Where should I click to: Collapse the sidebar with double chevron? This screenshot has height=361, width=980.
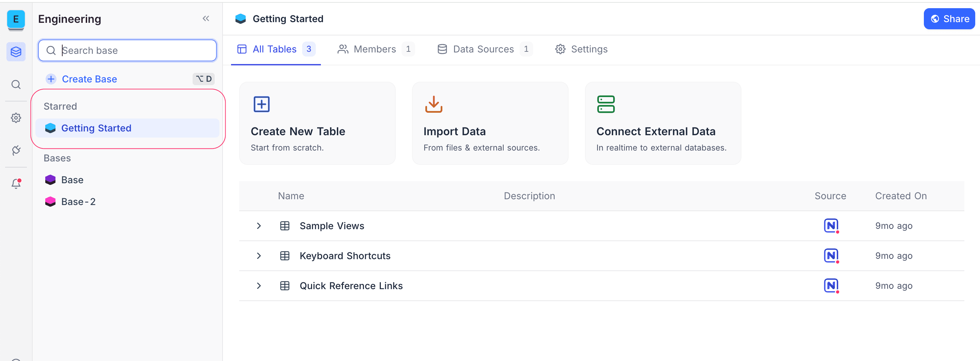(x=206, y=19)
